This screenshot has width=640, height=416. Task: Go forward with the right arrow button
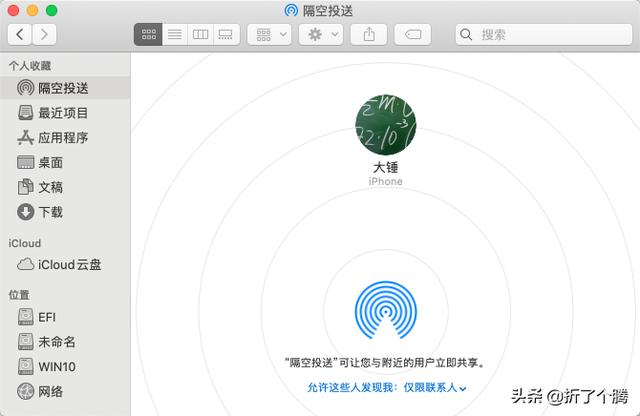(x=44, y=35)
